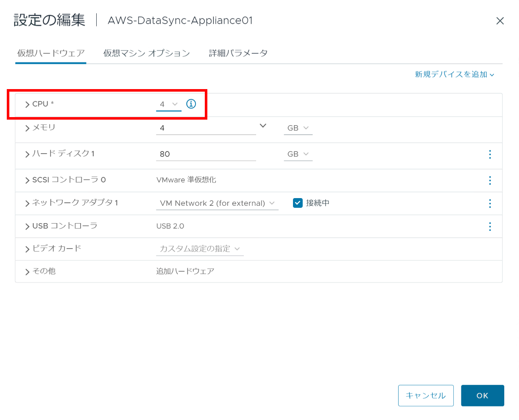Click the 追加ハードウェア text
Image resolution: width=519 pixels, height=420 pixels.
click(185, 271)
